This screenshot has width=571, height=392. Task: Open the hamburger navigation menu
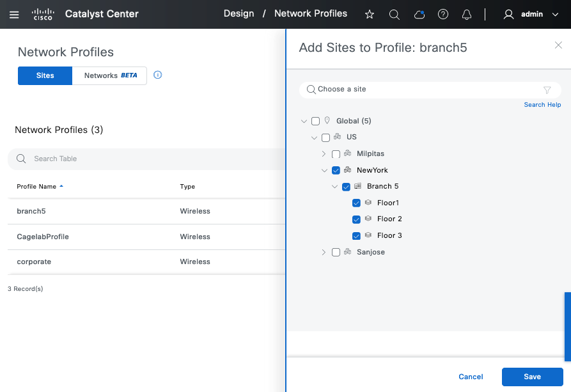(x=14, y=14)
